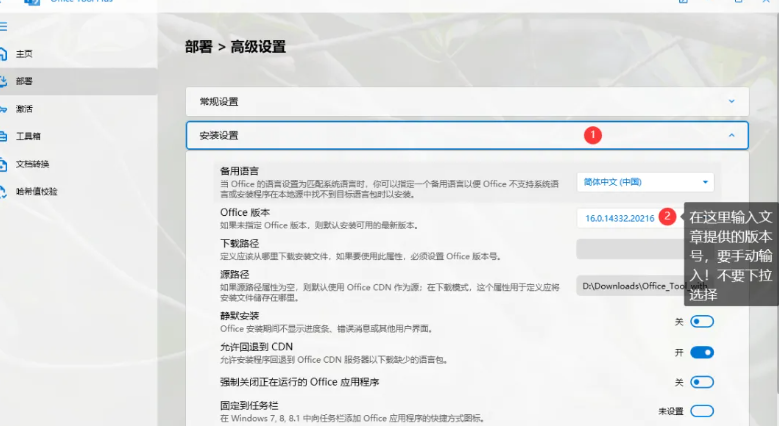
Task: Click the 静默安装 label
Action: [x=239, y=316]
